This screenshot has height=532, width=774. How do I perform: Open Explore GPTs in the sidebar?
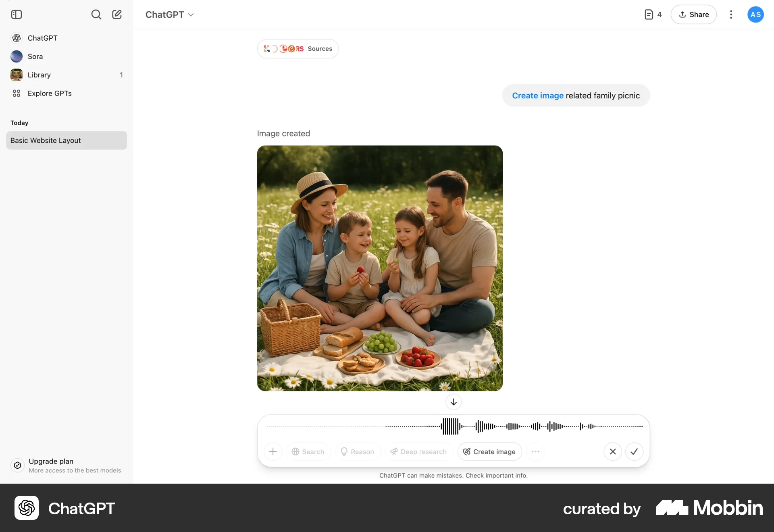49,93
